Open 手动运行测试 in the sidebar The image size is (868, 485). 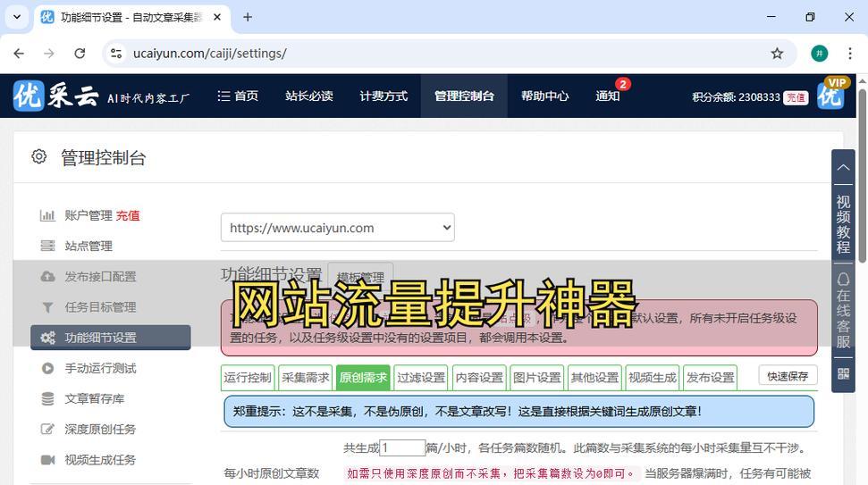[100, 368]
